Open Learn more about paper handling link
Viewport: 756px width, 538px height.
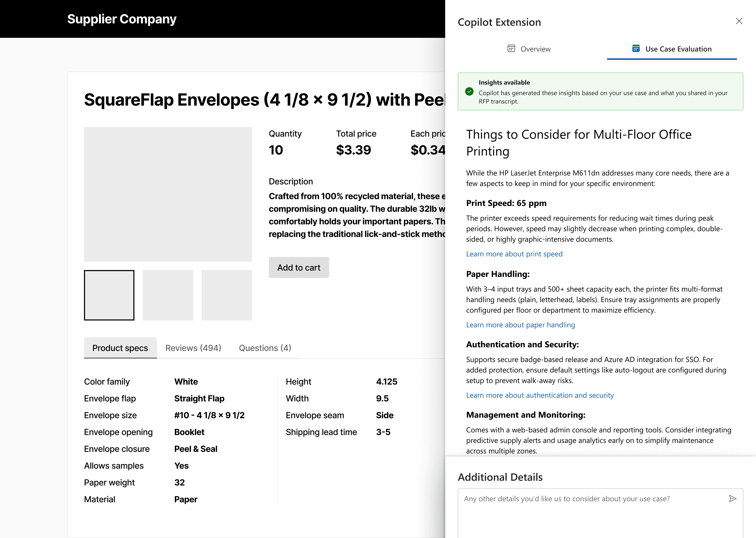coord(520,325)
